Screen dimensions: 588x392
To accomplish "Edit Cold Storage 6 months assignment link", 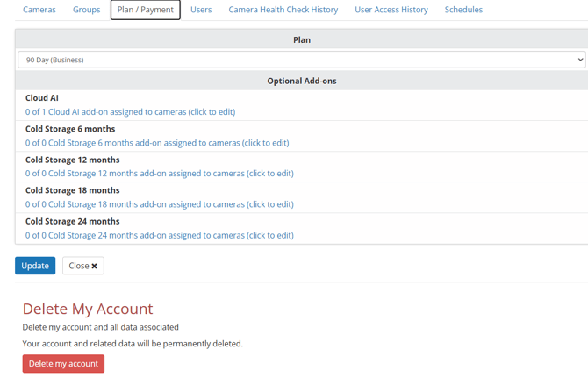I will coord(157,143).
